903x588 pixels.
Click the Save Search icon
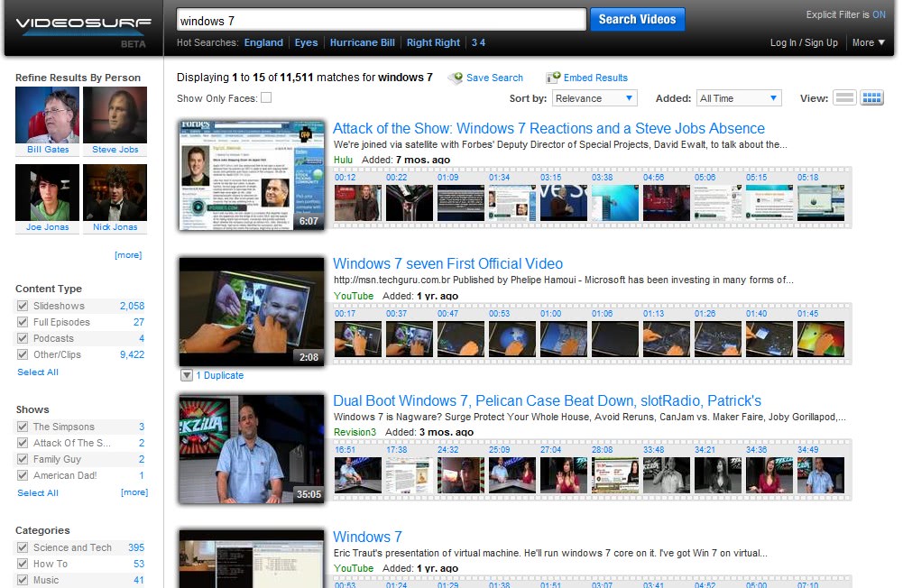click(456, 78)
